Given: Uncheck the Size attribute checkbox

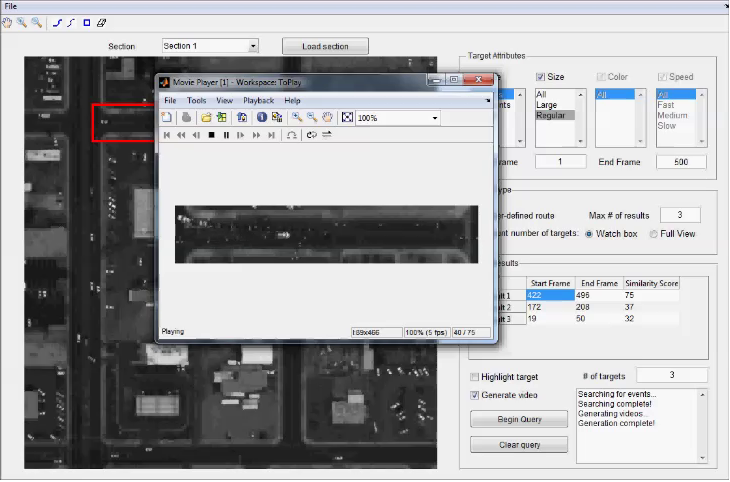Looking at the screenshot, I should coord(541,77).
